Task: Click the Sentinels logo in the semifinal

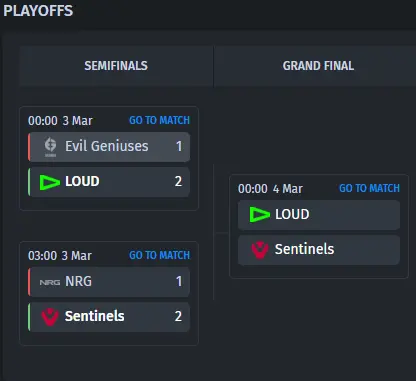Action: (x=50, y=317)
